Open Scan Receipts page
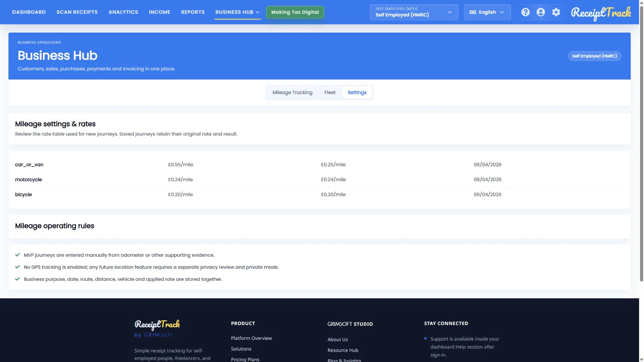 (x=77, y=12)
